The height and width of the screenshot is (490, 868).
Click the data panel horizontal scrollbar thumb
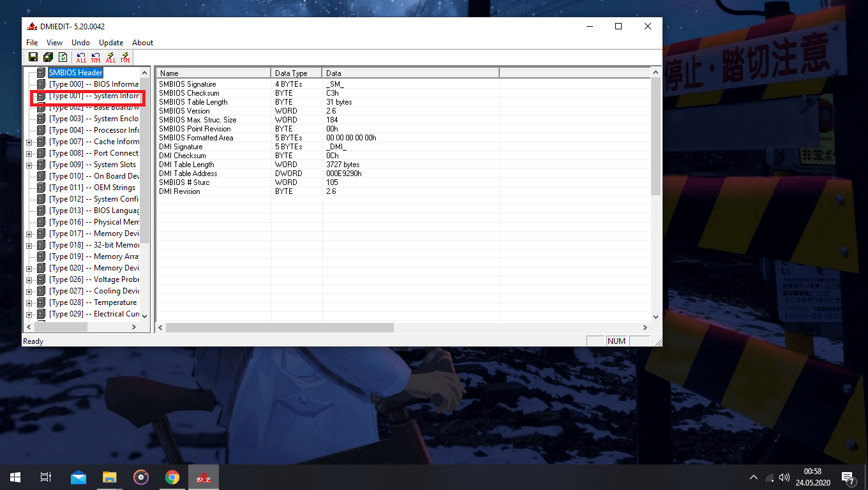[280, 327]
